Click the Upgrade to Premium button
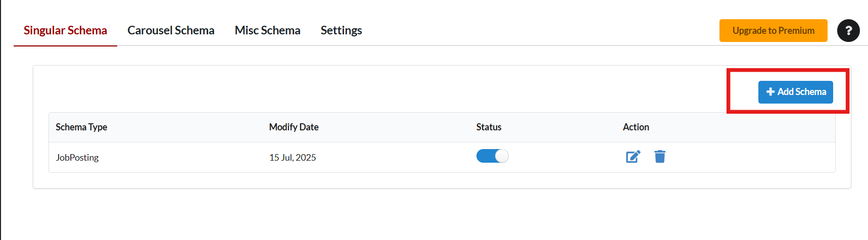The width and height of the screenshot is (868, 240). pos(774,30)
